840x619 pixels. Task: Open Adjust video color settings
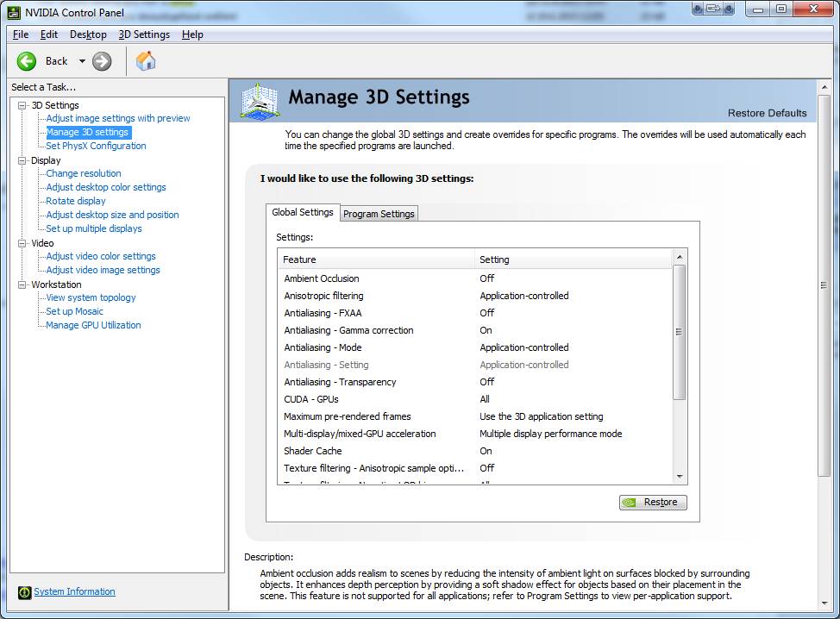[x=101, y=257]
